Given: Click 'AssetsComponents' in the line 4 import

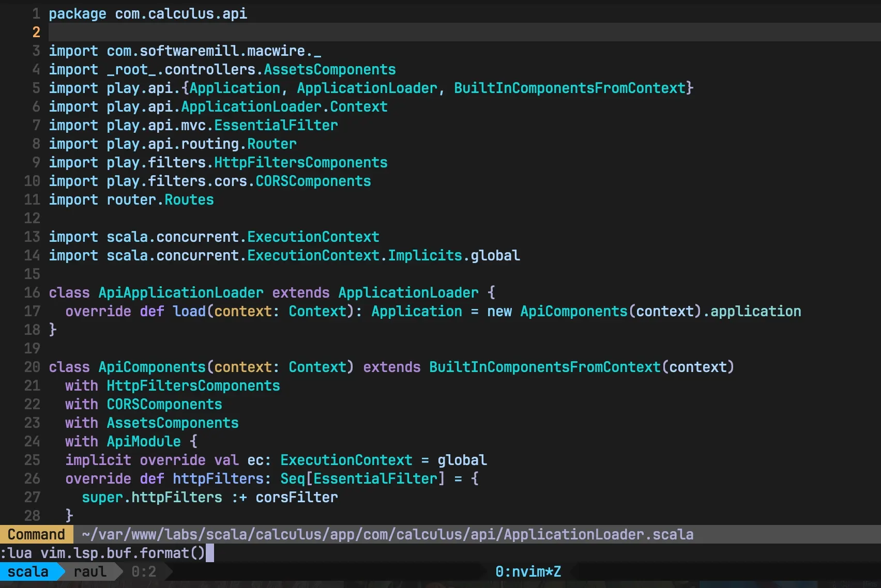Looking at the screenshot, I should (x=330, y=69).
